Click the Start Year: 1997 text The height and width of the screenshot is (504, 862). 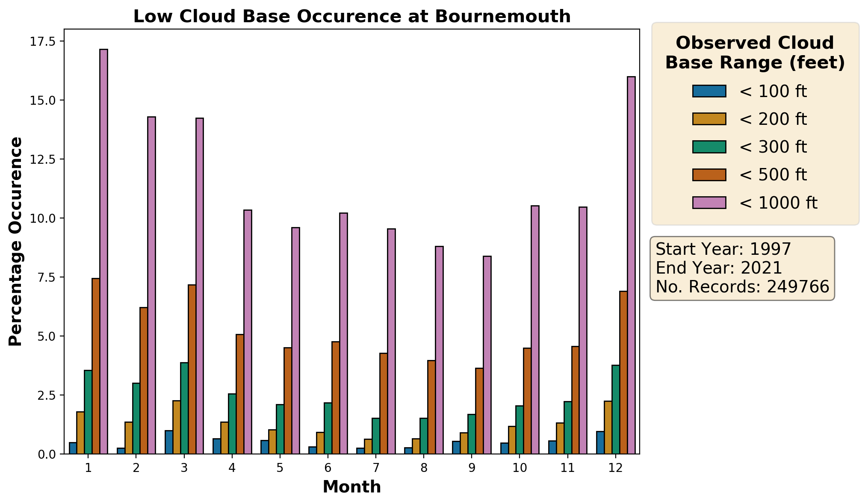(723, 249)
